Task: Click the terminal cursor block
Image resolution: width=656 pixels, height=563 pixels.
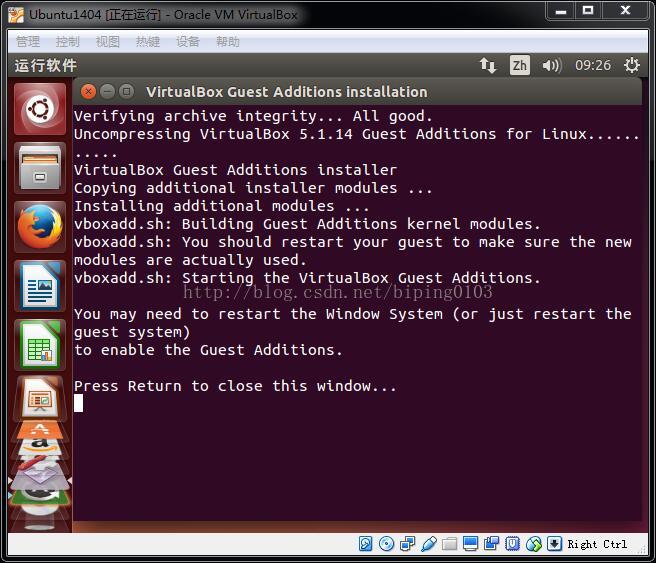Action: (78, 403)
